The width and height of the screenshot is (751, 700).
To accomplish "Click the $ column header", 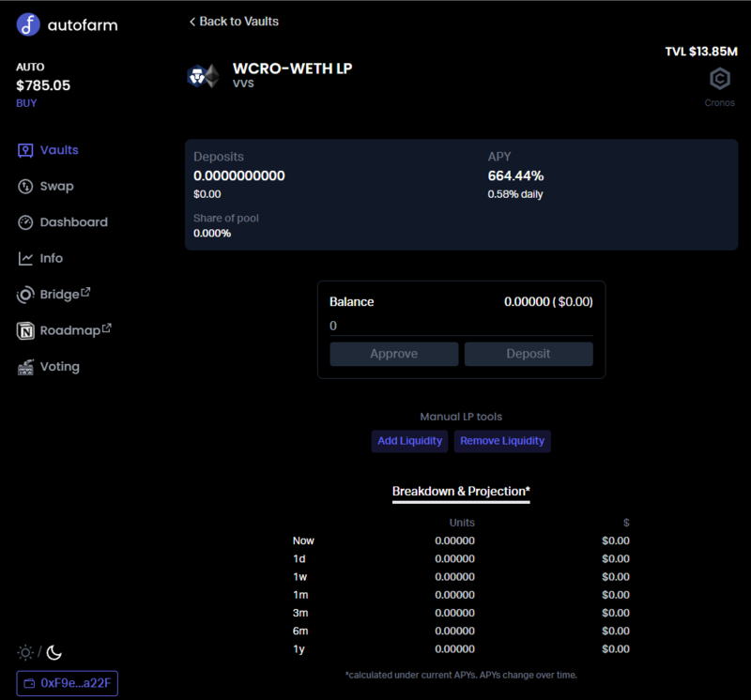I will click(626, 523).
